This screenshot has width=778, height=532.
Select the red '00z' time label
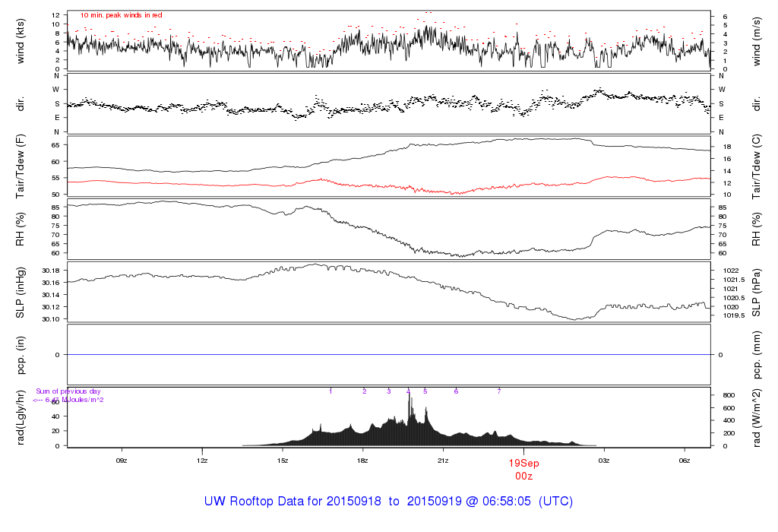(x=524, y=477)
